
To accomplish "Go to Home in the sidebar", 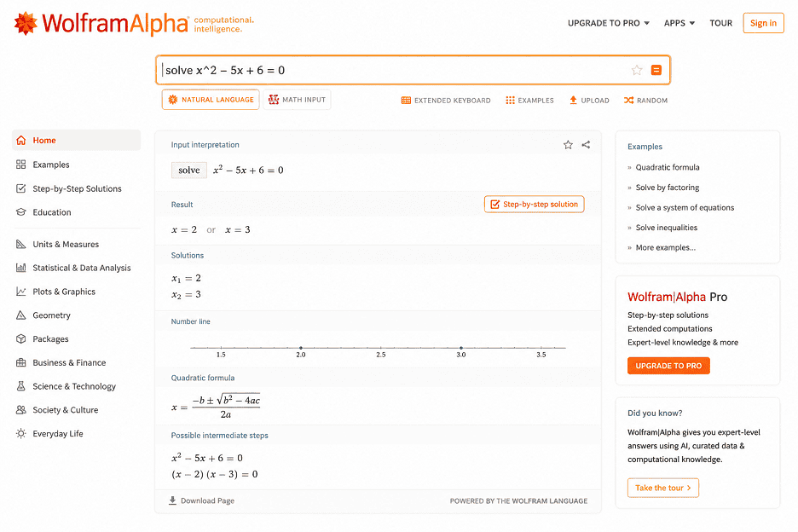I will [77, 140].
